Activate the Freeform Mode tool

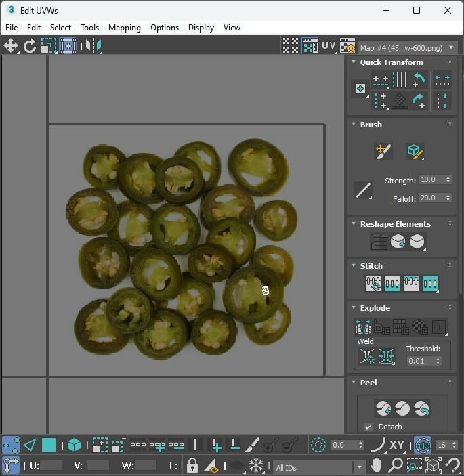(x=68, y=46)
